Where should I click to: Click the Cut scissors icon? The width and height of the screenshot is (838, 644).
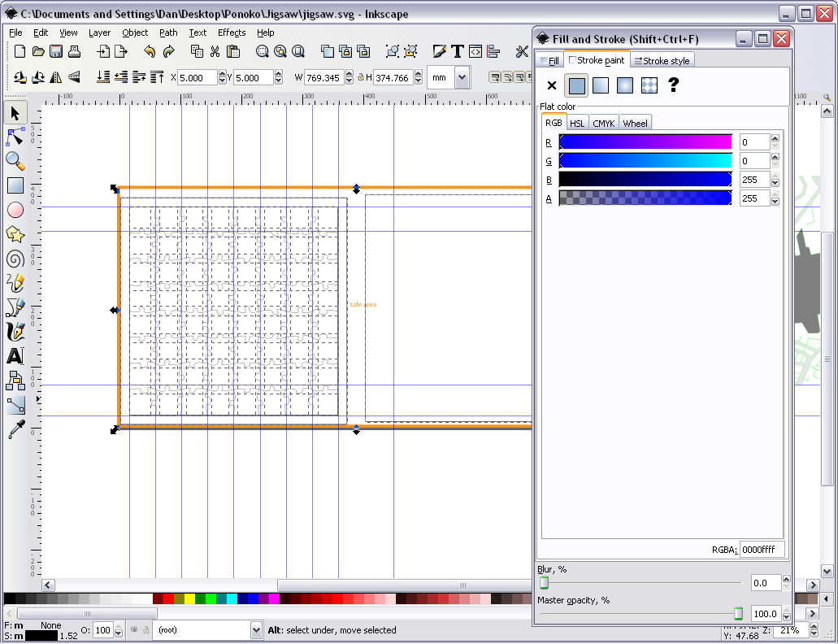(215, 51)
